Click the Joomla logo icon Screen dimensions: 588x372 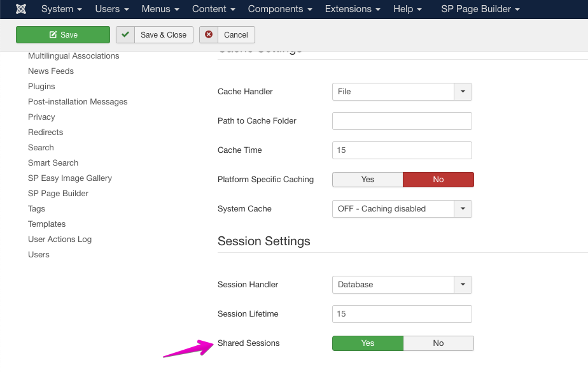pyautogui.click(x=21, y=9)
